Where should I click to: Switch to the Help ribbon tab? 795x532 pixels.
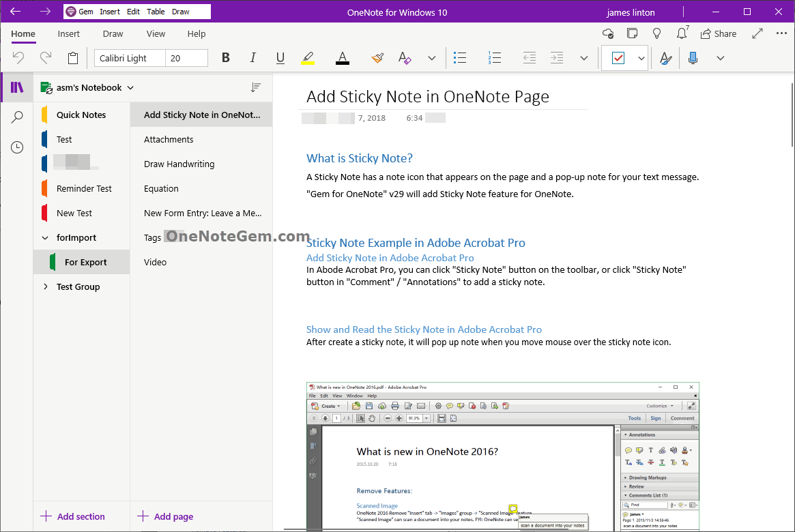coord(197,34)
